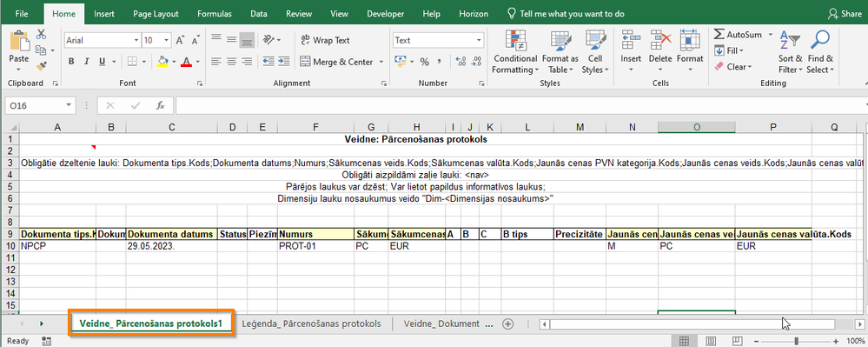Increase decimal places
868x347 pixels.
click(x=460, y=62)
